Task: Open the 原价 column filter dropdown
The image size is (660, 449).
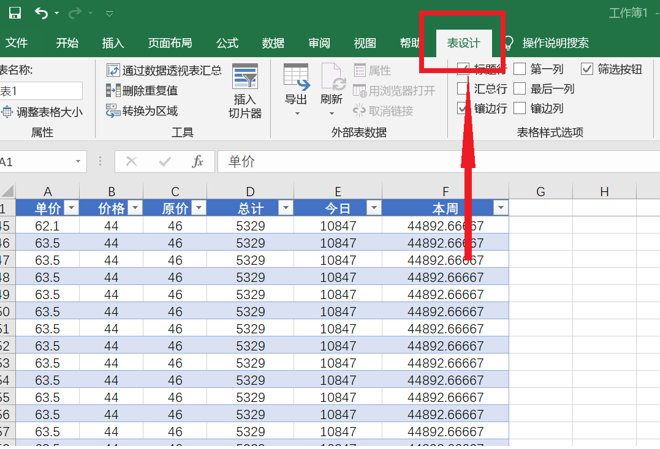Action: point(199,208)
